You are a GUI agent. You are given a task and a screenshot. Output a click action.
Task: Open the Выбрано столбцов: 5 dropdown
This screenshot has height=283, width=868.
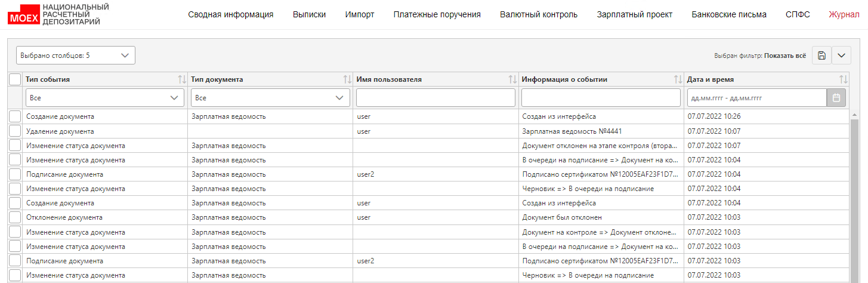tap(76, 56)
